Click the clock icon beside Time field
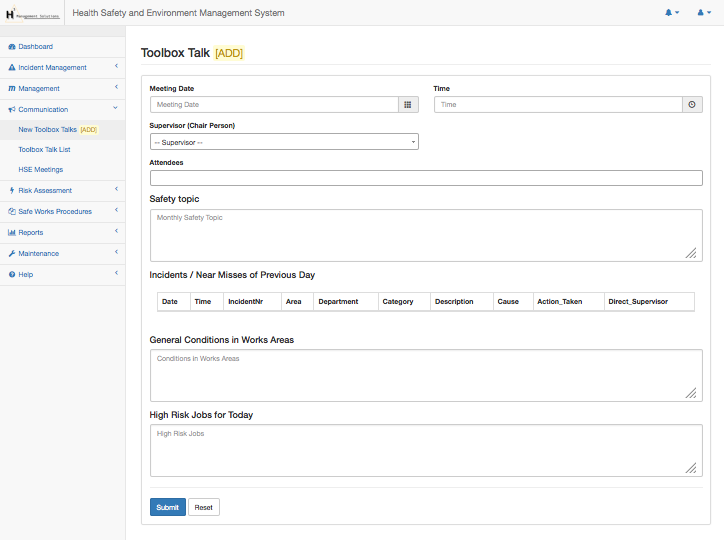 tap(692, 104)
